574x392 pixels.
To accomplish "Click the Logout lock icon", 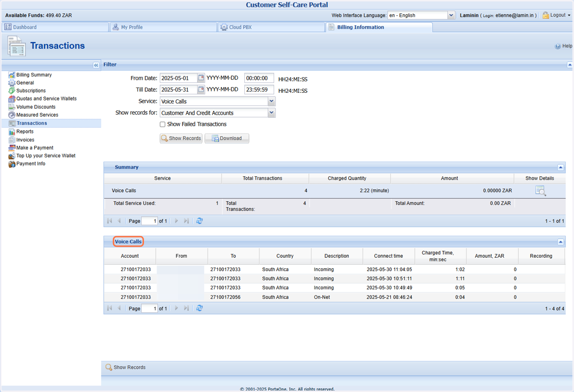I will pos(545,15).
